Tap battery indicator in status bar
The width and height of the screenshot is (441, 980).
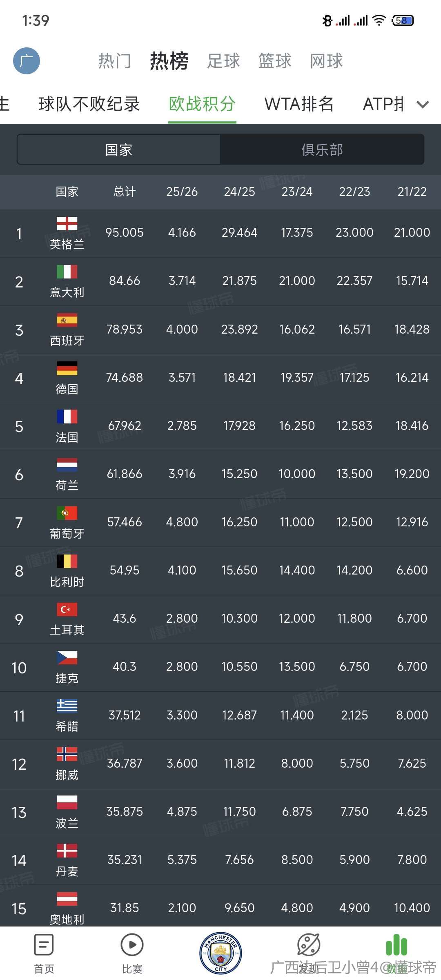click(x=403, y=20)
